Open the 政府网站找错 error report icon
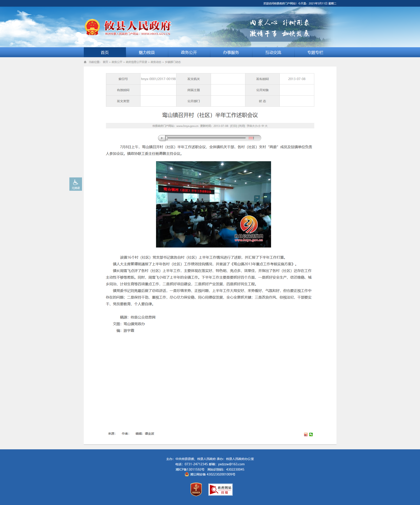This screenshot has width=420, height=505. click(x=220, y=489)
